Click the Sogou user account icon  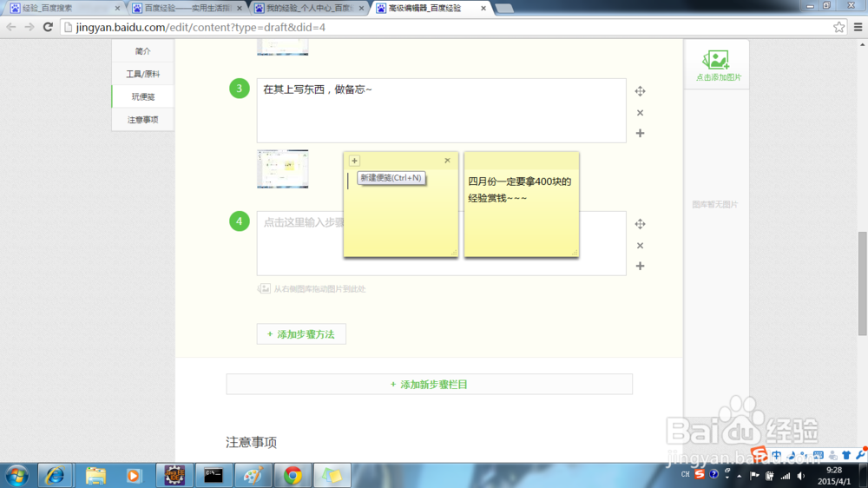pos(832,455)
